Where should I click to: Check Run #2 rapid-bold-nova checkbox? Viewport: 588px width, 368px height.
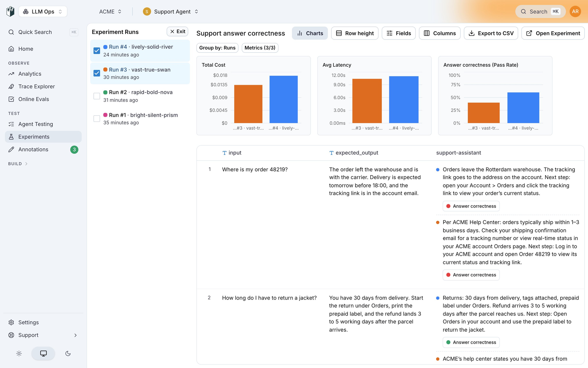[x=97, y=96]
